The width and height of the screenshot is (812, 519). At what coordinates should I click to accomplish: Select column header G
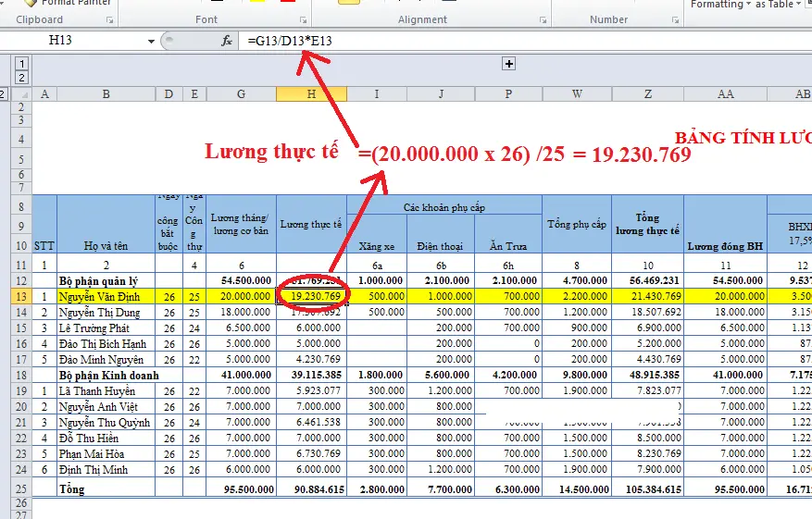[242, 94]
